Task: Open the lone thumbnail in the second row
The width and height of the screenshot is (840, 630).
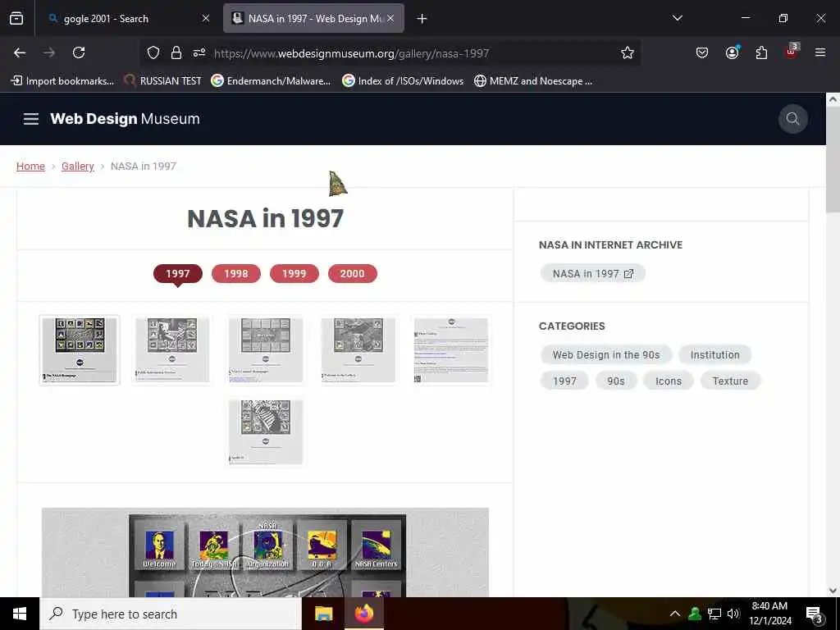Action: 266,431
